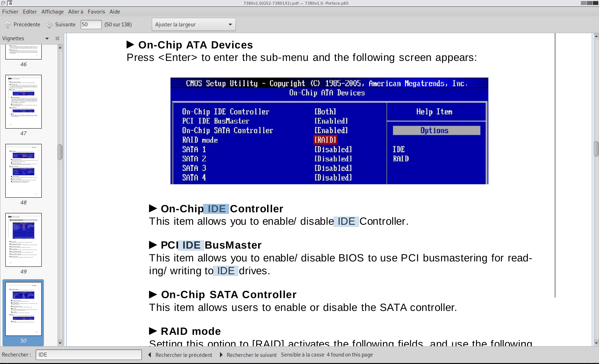This screenshot has height=364, width=599.
Task: Open the Affichage menu
Action: tap(52, 12)
